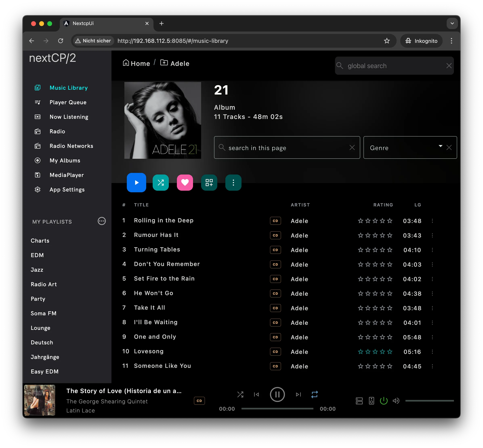The width and height of the screenshot is (483, 448).
Task: Open options menu for Lovesong
Action: pyautogui.click(x=432, y=352)
